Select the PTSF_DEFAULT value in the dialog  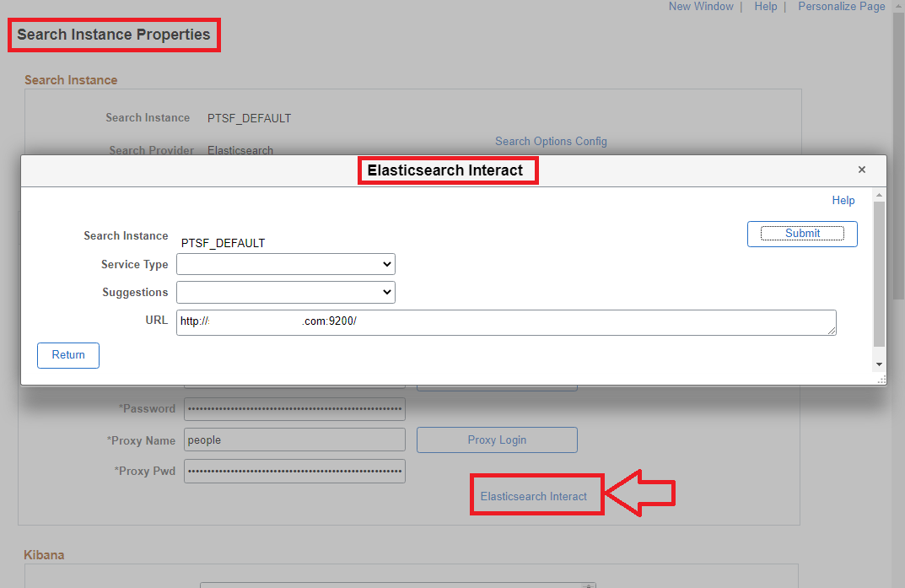click(x=223, y=243)
